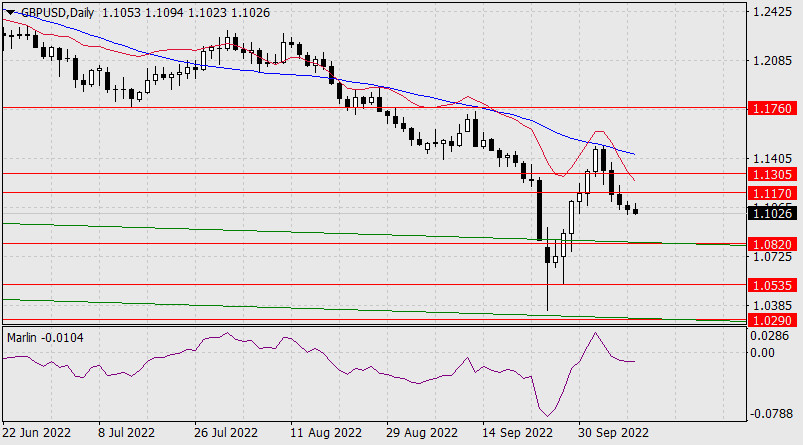Click the 1.0385 price scale value
803x445 pixels.
772,306
